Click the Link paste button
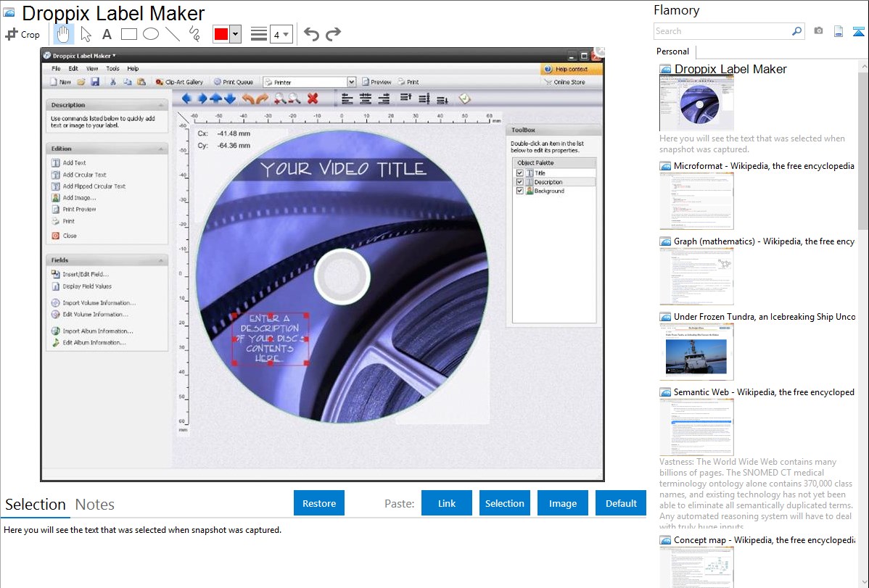The height and width of the screenshot is (588, 869). pos(447,503)
